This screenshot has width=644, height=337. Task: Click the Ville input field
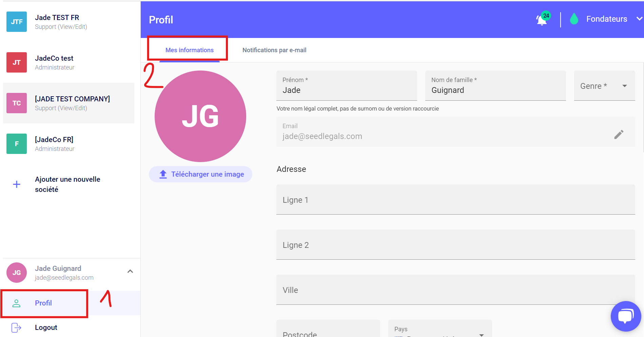coord(455,290)
